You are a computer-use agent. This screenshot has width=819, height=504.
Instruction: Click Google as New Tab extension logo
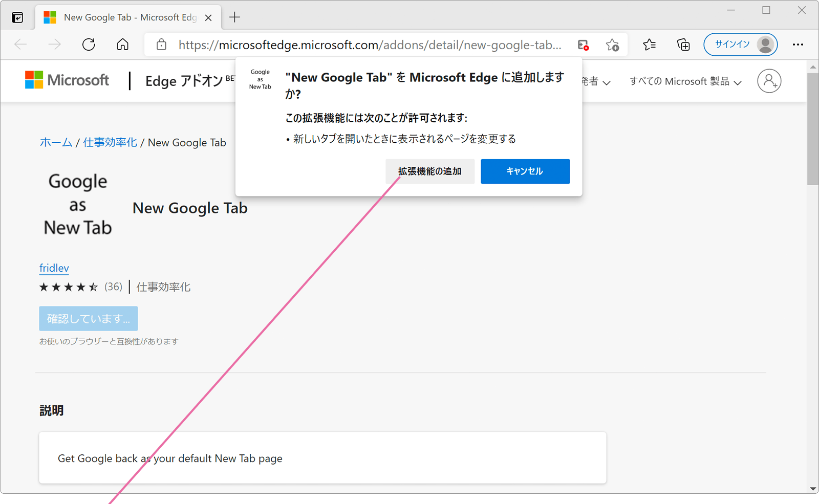(78, 205)
